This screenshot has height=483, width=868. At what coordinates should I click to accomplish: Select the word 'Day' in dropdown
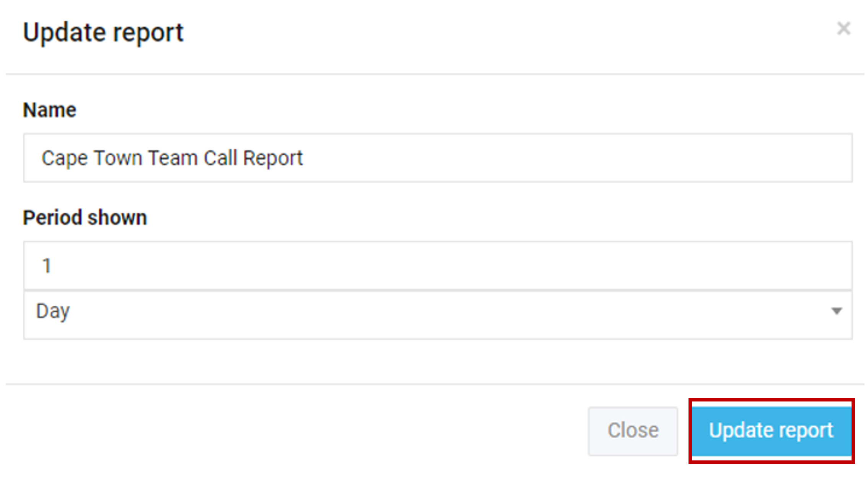tap(53, 311)
